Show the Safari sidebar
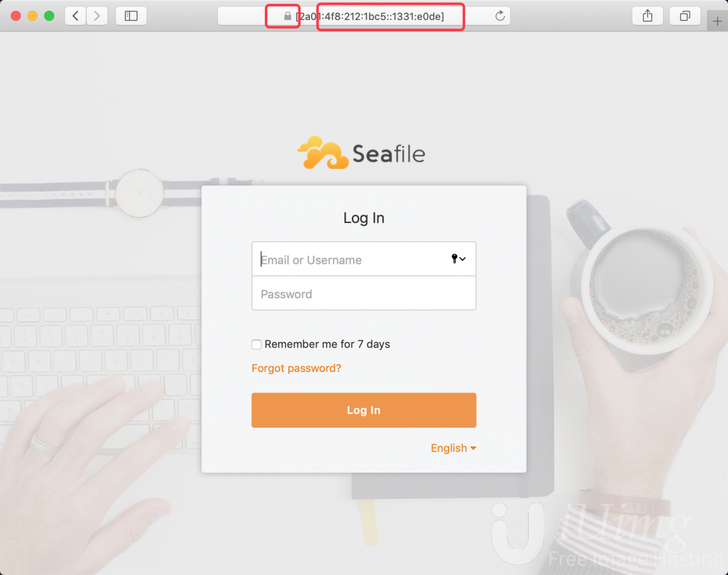The width and height of the screenshot is (728, 575). pyautogui.click(x=131, y=16)
